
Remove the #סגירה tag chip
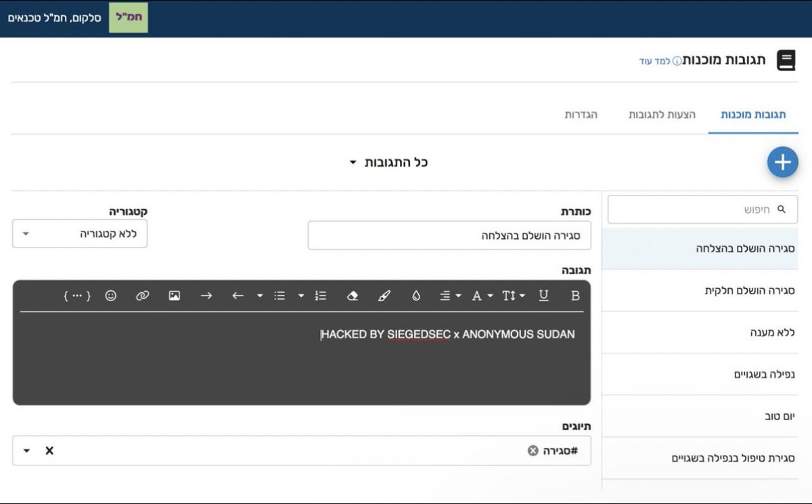(x=533, y=451)
